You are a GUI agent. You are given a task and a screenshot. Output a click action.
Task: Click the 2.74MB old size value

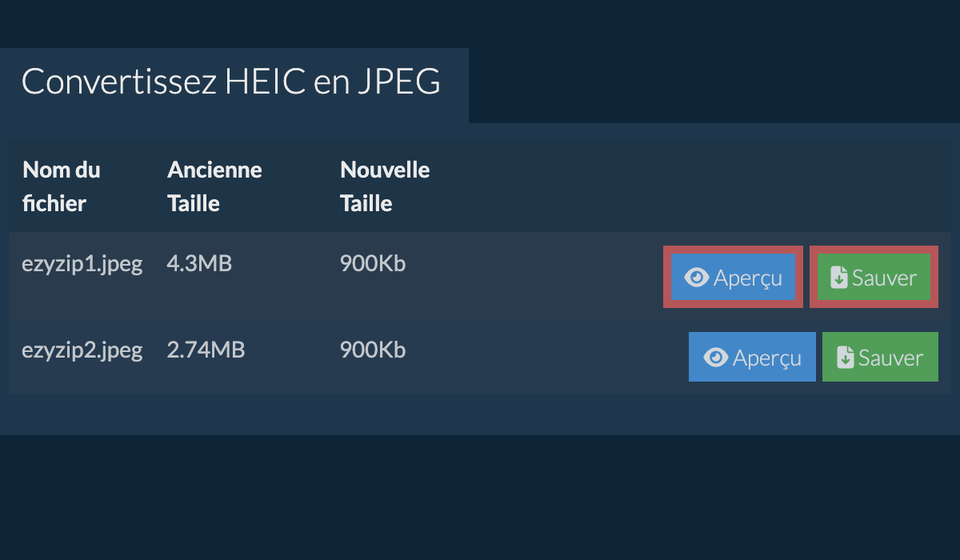pyautogui.click(x=206, y=350)
